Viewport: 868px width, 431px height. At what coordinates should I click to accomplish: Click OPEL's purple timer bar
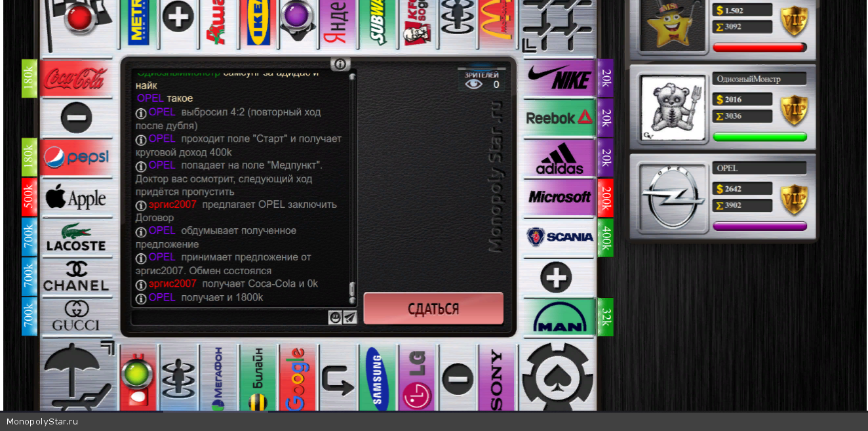[760, 226]
